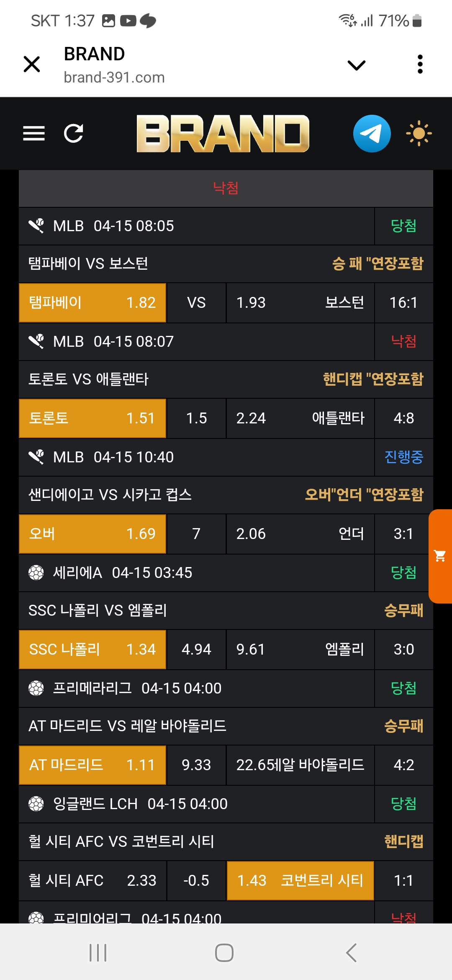This screenshot has height=980, width=452.
Task: Tap the 오버 1.69 over bet
Action: 92,534
